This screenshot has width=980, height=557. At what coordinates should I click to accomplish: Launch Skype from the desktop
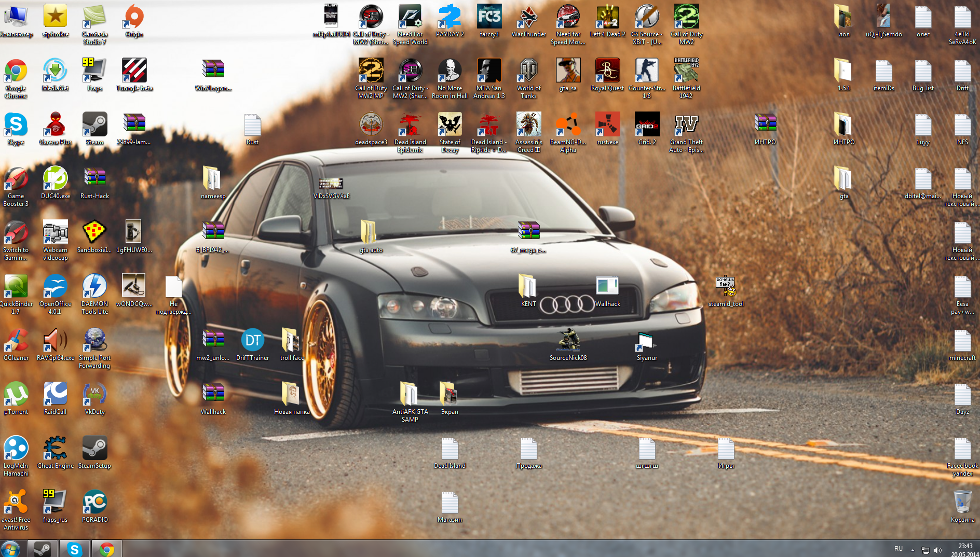(x=16, y=129)
